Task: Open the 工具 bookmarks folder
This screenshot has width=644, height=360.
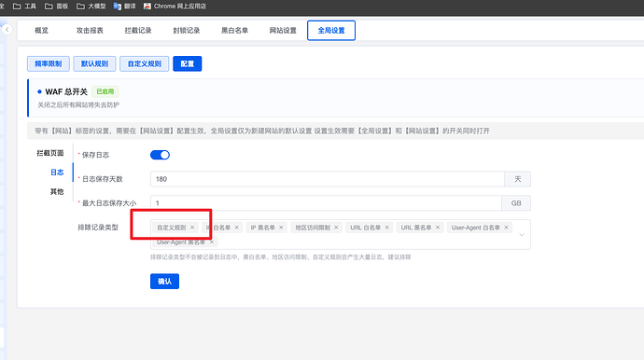Action: pos(24,7)
